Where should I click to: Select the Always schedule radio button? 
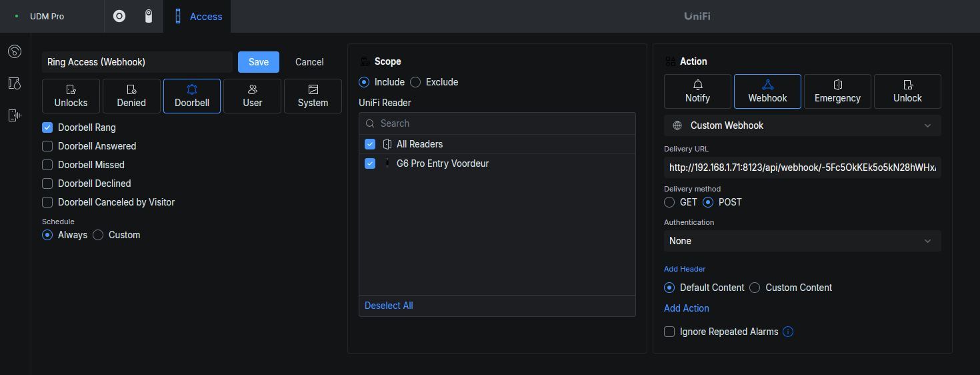[47, 235]
